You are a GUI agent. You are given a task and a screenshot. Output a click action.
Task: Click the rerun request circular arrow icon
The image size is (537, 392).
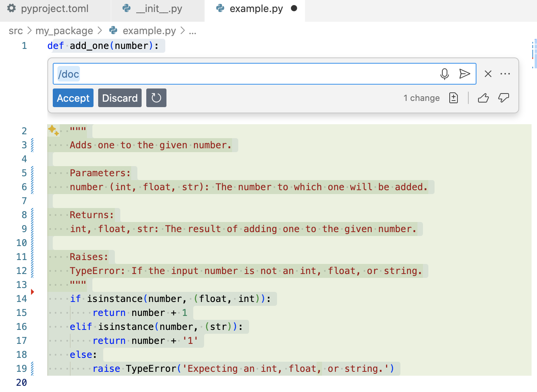(156, 98)
